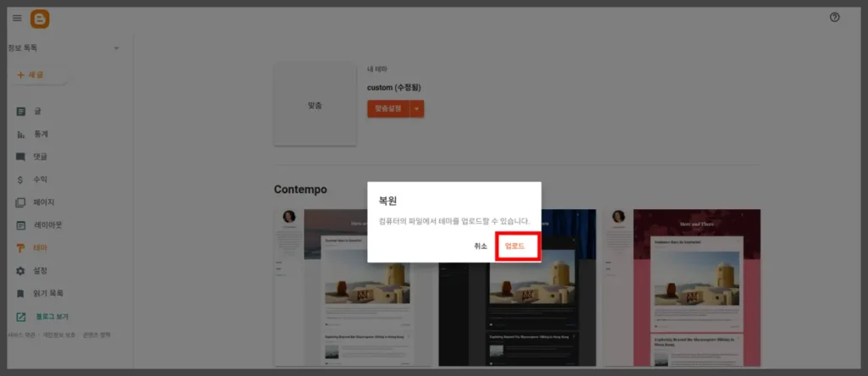Select the light Contempo theme thumbnail
The height and width of the screenshot is (376, 868).
(x=353, y=288)
